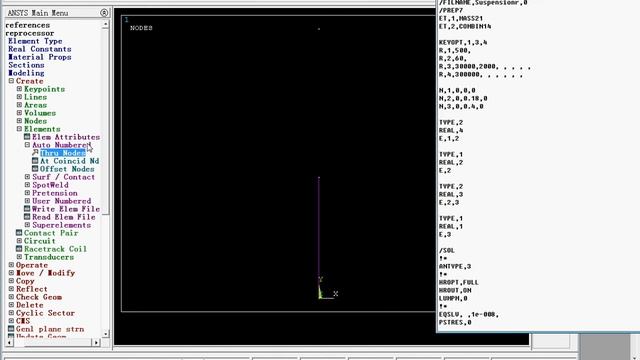Open Element Type in main menu
Viewport: 640px width, 360px height.
coord(35,41)
